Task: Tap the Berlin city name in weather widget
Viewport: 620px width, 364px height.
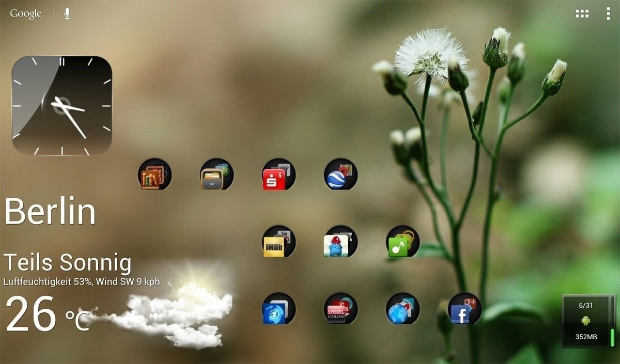Action: point(50,211)
